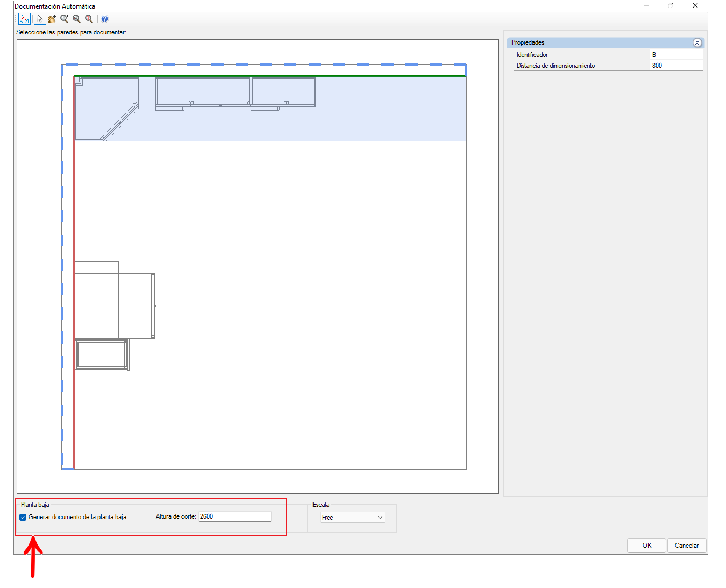
Task: Select the red left wall line
Action: tap(74, 273)
